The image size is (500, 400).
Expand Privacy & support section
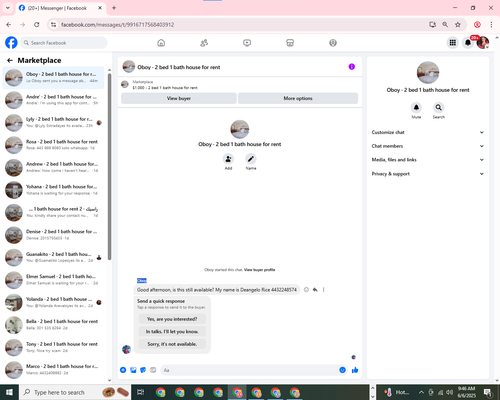pos(428,174)
